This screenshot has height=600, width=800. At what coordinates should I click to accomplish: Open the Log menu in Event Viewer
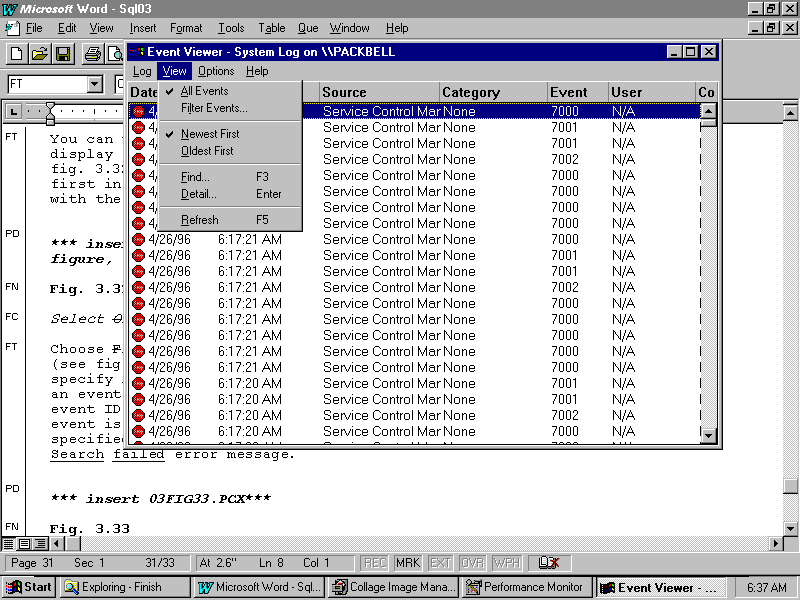tap(142, 71)
